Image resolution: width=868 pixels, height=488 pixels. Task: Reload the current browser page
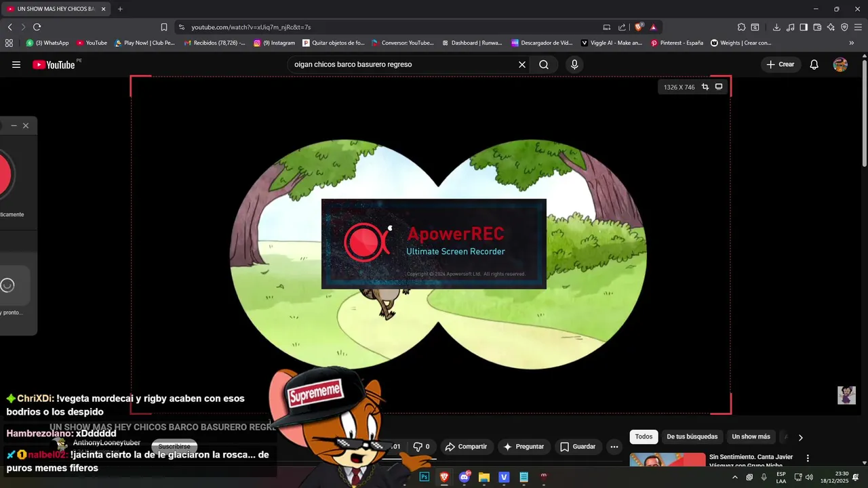coord(37,27)
